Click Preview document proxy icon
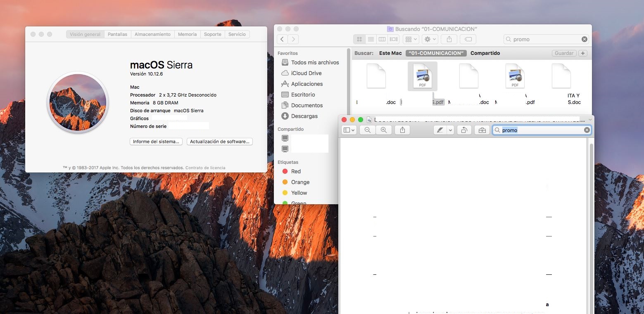The image size is (644, 314). (370, 120)
